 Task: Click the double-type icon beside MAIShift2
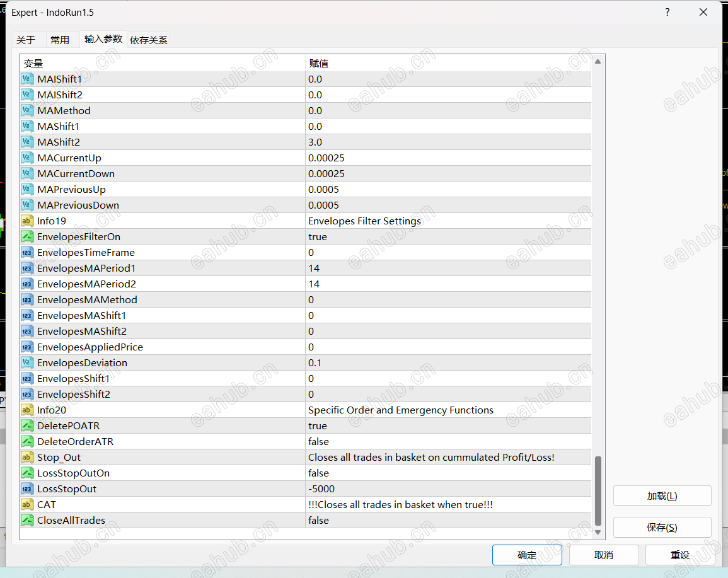[x=27, y=95]
